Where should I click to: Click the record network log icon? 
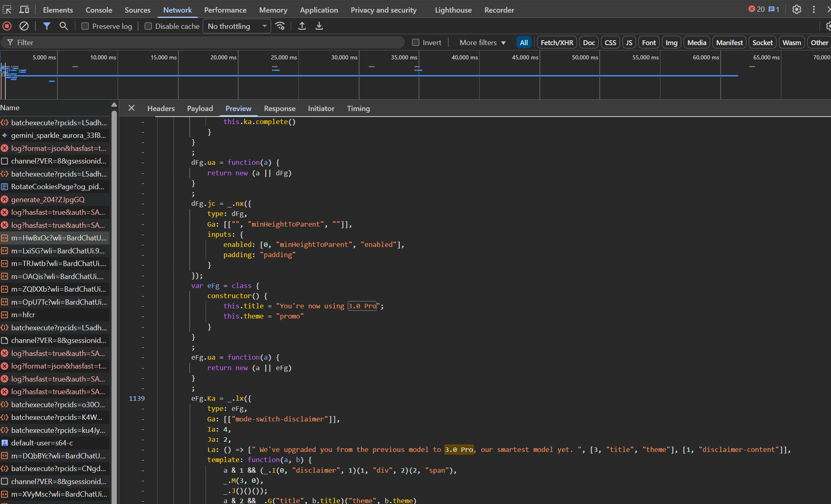tap(7, 26)
